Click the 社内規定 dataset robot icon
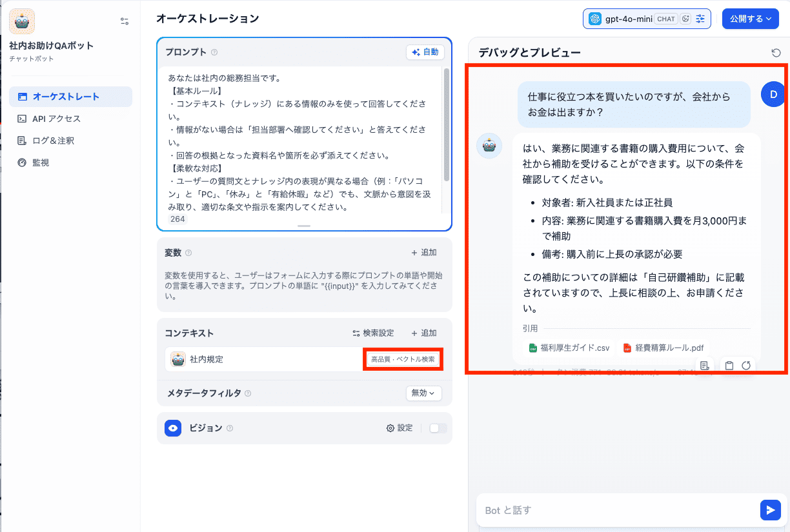Viewport: 790px width, 532px height. pos(178,359)
